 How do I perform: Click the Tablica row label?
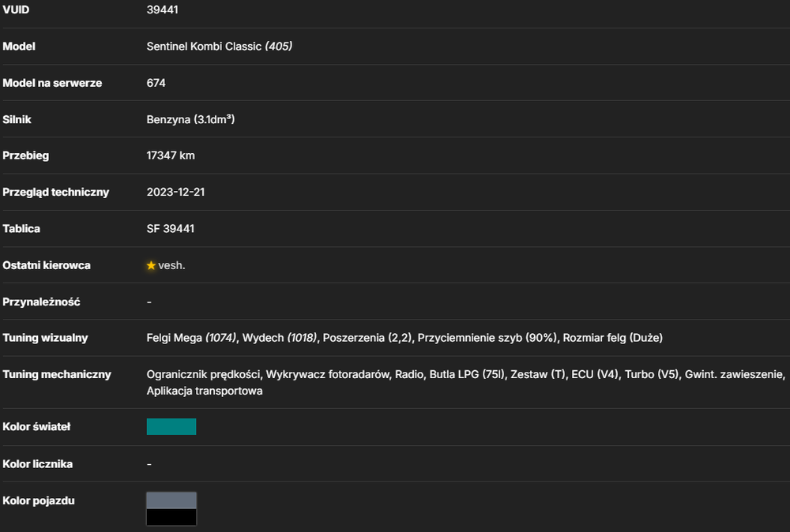click(21, 228)
